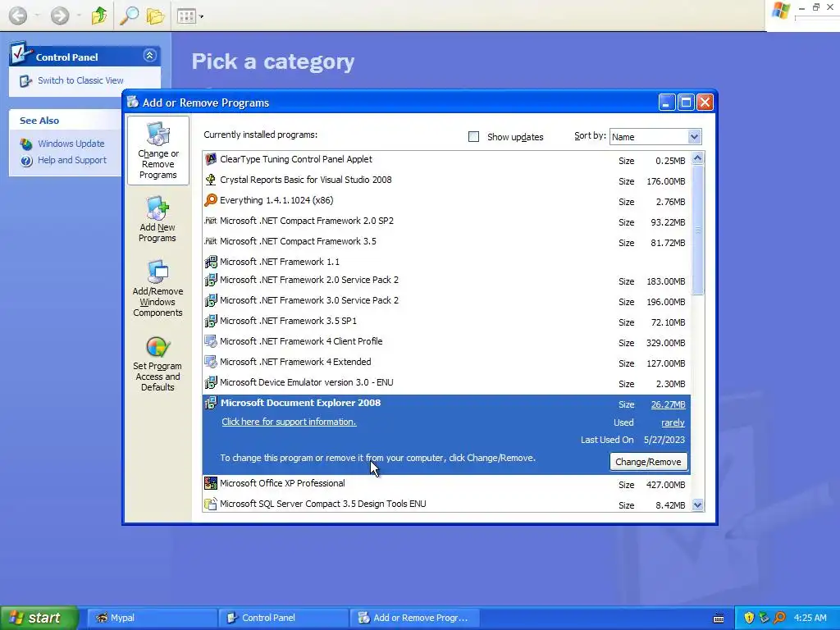
Task: Click the Crystal Reports Basic icon
Action: 211,180
